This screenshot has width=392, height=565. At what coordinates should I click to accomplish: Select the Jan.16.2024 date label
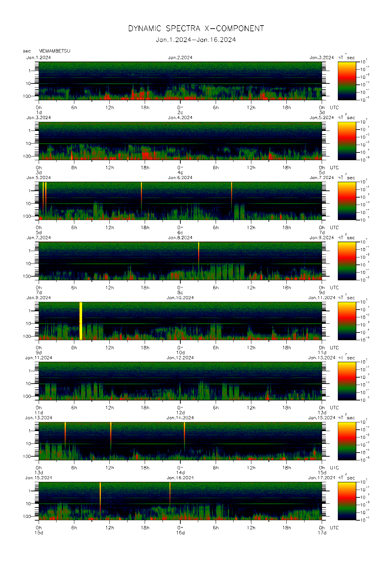point(180,478)
